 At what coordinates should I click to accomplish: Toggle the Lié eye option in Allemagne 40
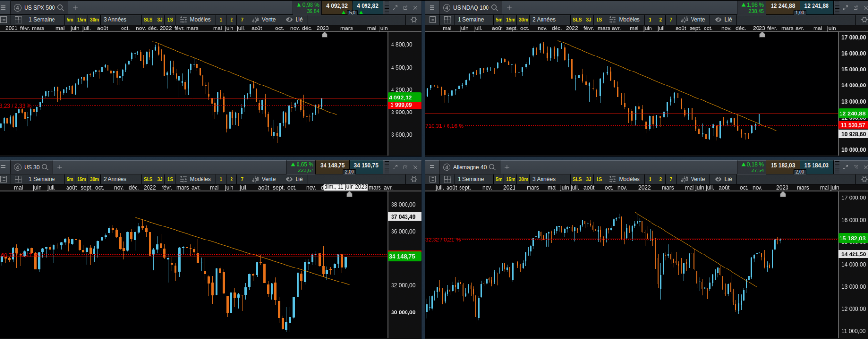pyautogui.click(x=723, y=179)
